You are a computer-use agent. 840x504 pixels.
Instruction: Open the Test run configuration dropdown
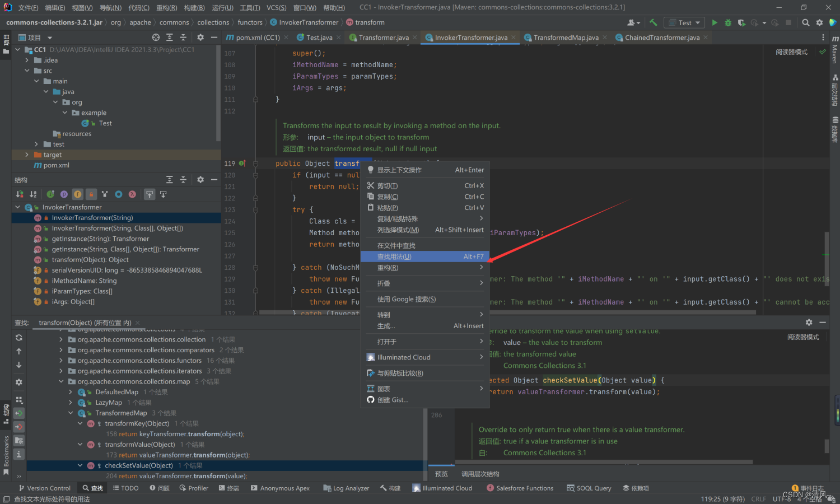click(684, 22)
